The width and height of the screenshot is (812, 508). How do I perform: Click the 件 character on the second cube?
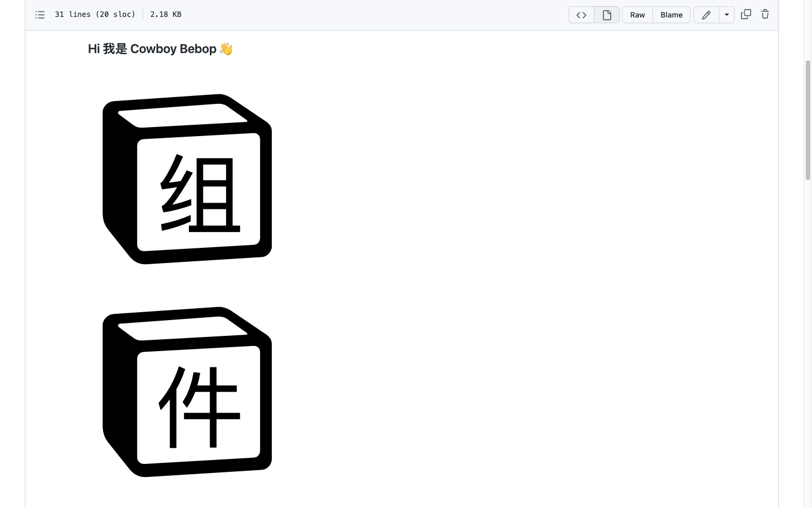point(200,406)
